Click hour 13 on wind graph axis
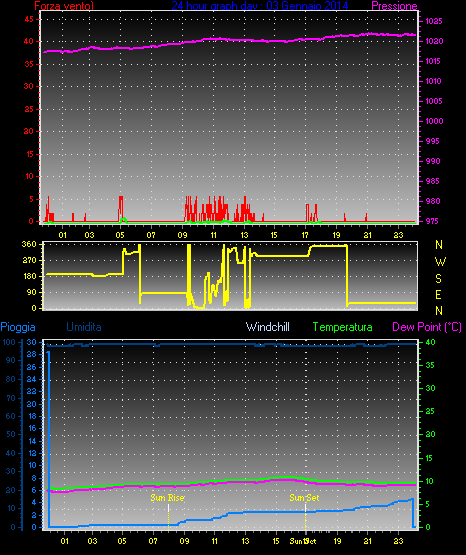Screen dimensions: 466x555 244,235
